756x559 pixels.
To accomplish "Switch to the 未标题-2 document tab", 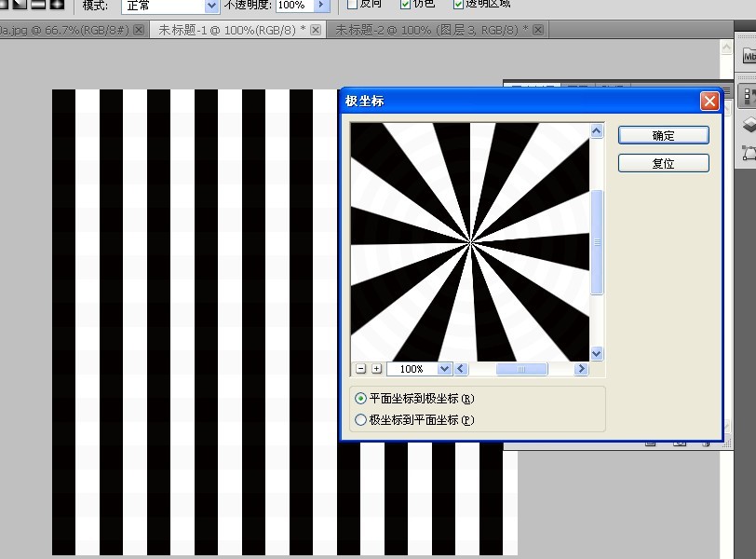I will (431, 30).
